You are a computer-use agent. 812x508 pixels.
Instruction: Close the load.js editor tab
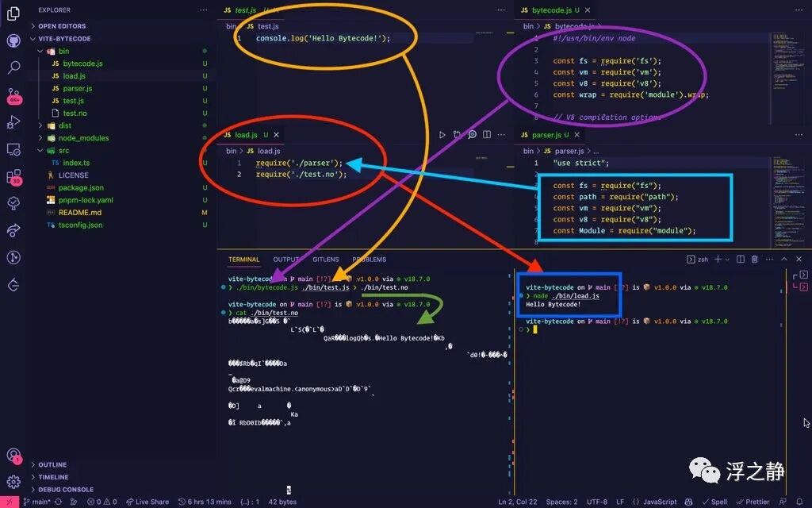pyautogui.click(x=277, y=135)
